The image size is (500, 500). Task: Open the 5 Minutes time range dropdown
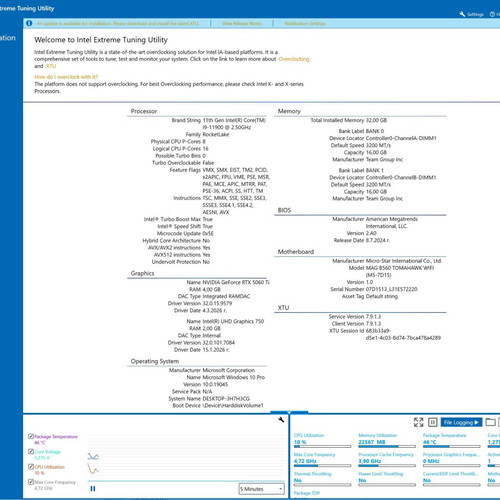[262, 489]
